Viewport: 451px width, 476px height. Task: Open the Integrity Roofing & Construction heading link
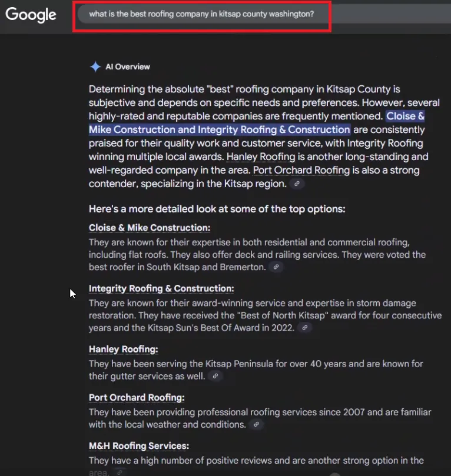coord(161,288)
